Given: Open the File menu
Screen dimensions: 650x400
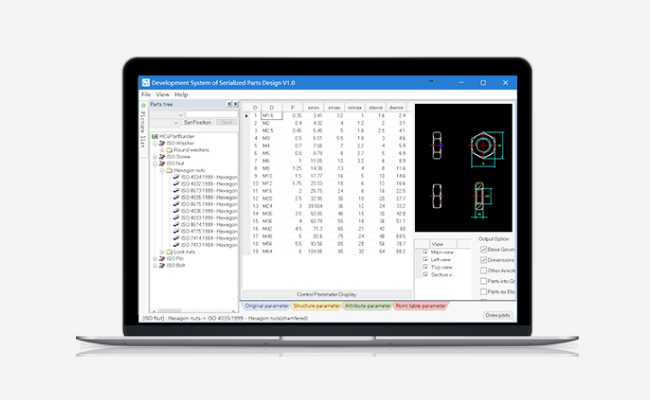Looking at the screenshot, I should point(146,94).
